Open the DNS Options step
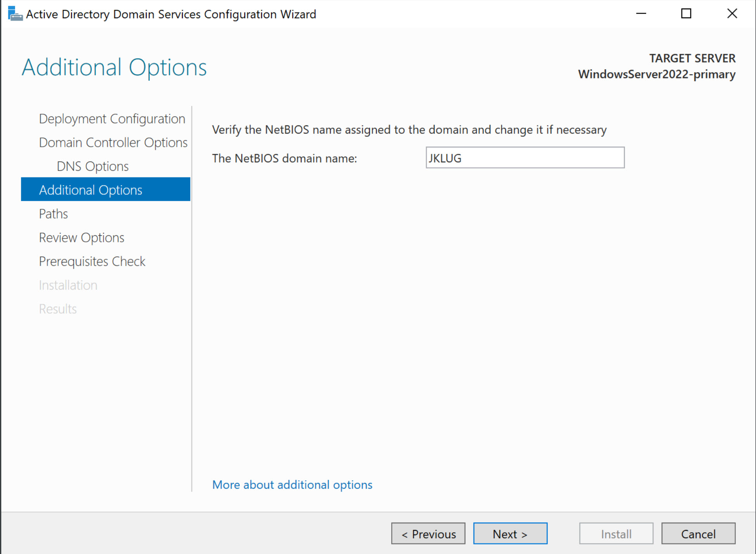The height and width of the screenshot is (554, 756). pyautogui.click(x=92, y=166)
